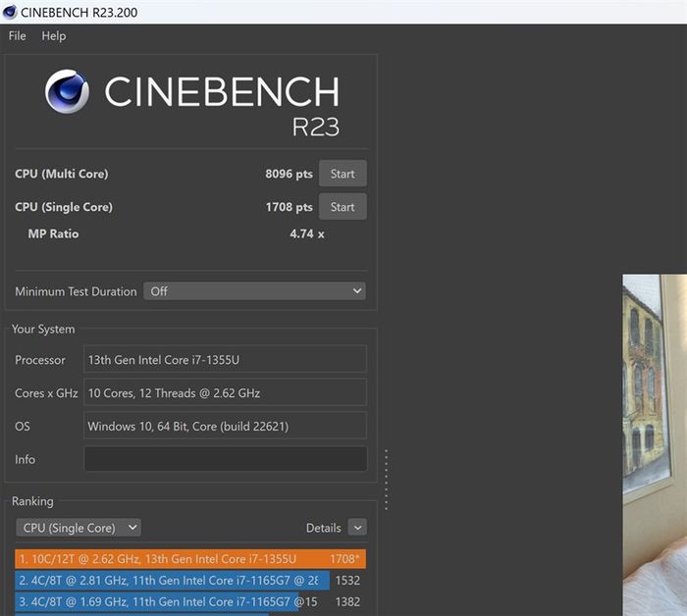
Task: Click the Cinebench sphere logo
Action: 67,91
